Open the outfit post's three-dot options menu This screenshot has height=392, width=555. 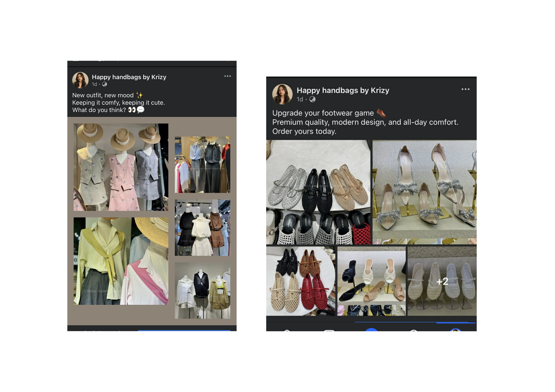[x=227, y=76]
